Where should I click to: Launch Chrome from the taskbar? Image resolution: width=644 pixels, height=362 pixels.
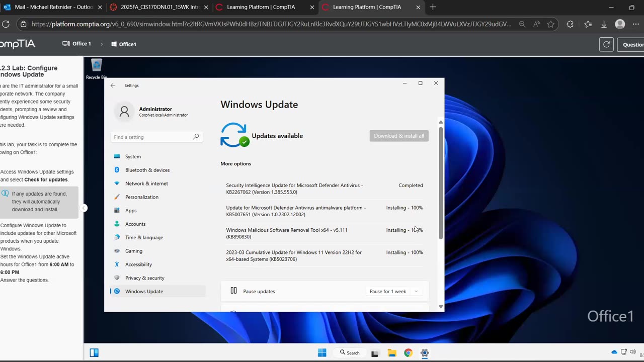point(408,352)
